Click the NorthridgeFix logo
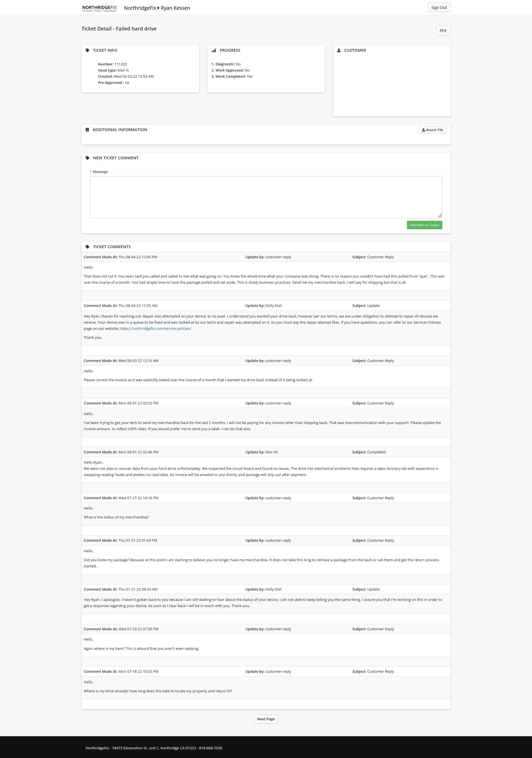 100,8
